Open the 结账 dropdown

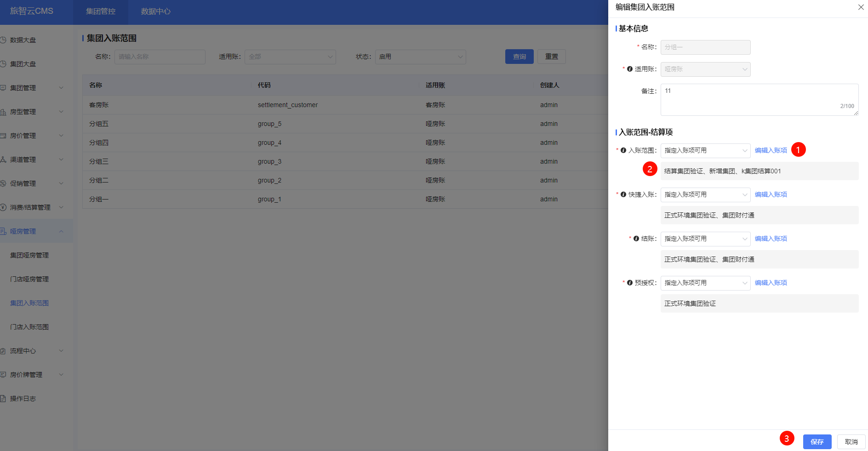tap(705, 239)
